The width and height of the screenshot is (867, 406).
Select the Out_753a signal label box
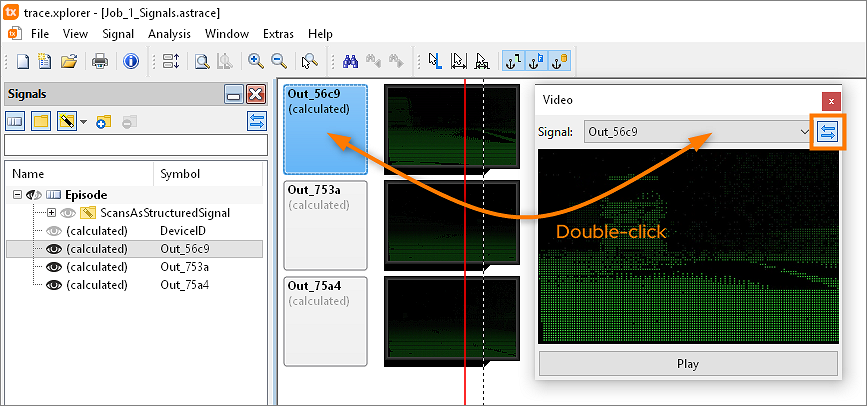tap(325, 225)
